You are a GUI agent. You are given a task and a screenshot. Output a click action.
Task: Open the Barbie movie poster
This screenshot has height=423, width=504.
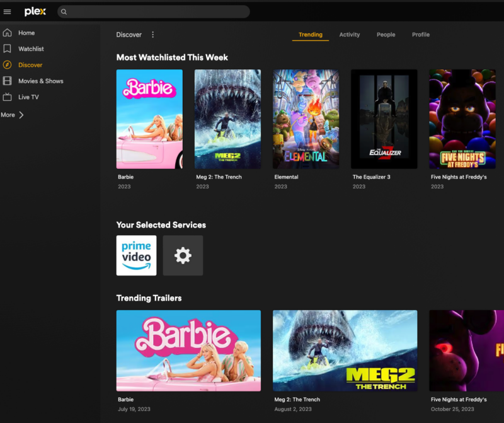149,119
